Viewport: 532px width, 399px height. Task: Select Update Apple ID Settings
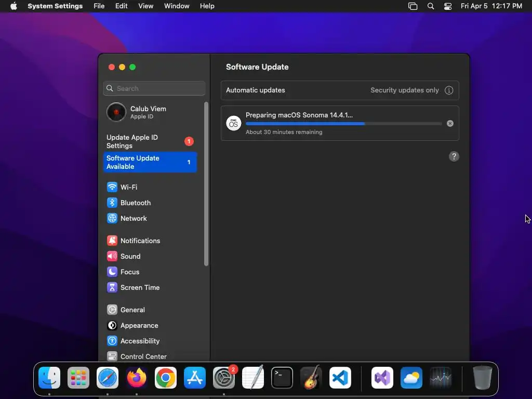150,141
